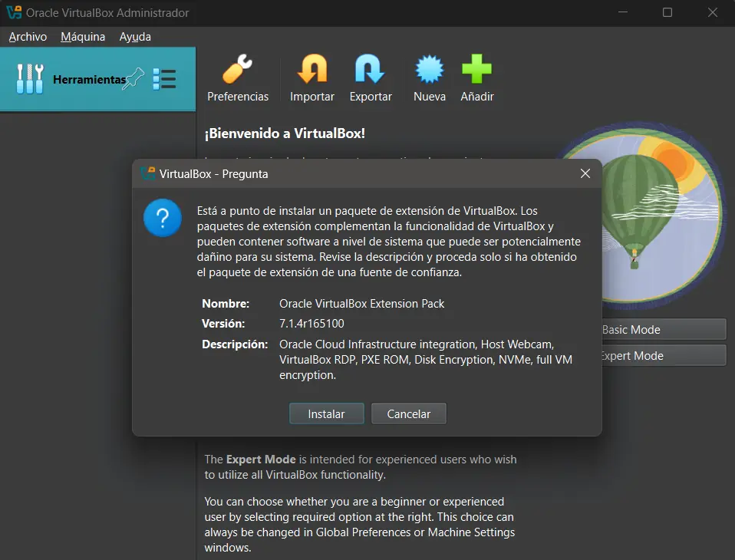Click the Importar arrow icon
This screenshot has width=735, height=560.
tap(311, 70)
